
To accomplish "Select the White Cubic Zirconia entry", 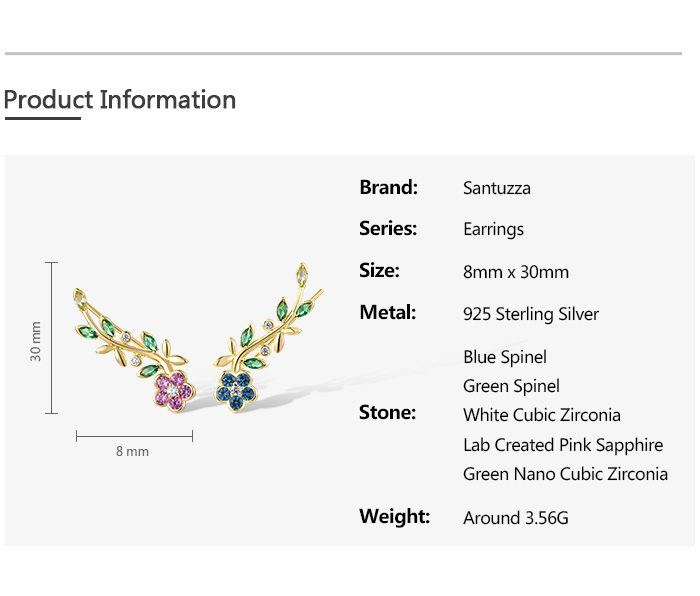I will coord(542,415).
